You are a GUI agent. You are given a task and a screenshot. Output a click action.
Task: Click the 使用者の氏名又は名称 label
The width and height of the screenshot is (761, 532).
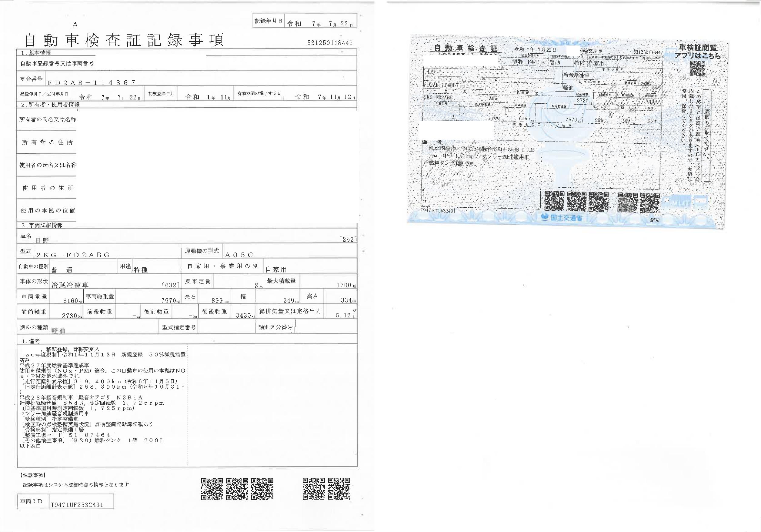coord(48,165)
